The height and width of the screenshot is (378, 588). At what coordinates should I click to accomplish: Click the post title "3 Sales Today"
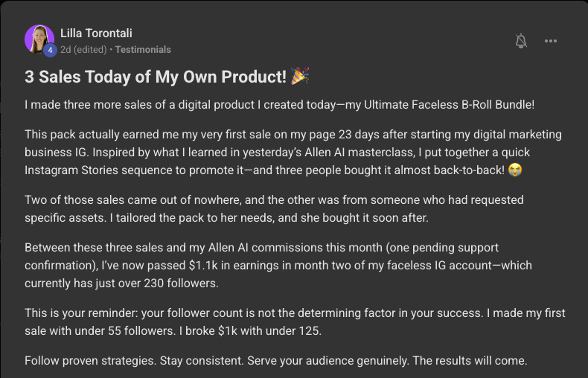(156, 77)
